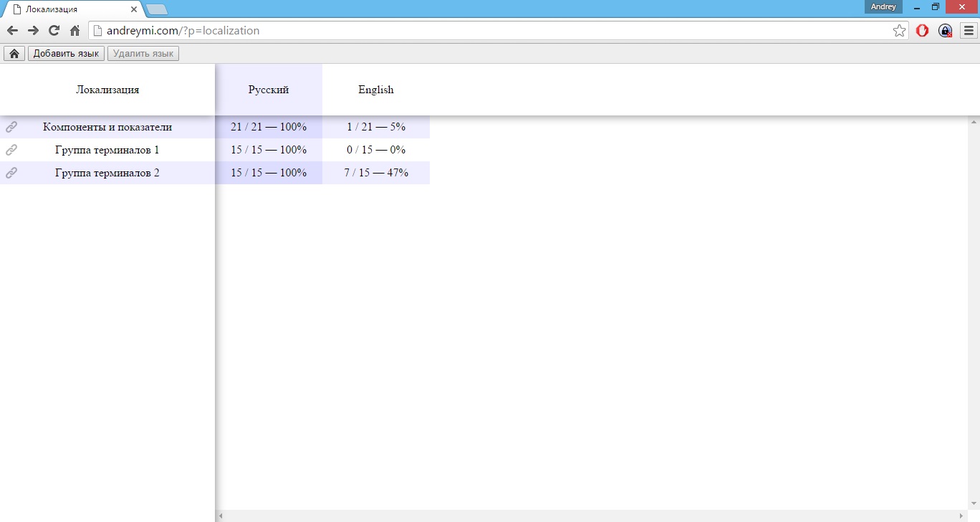Click horizontal scrollbar right arrow
Screen dimensions: 980x522
pyautogui.click(x=963, y=516)
